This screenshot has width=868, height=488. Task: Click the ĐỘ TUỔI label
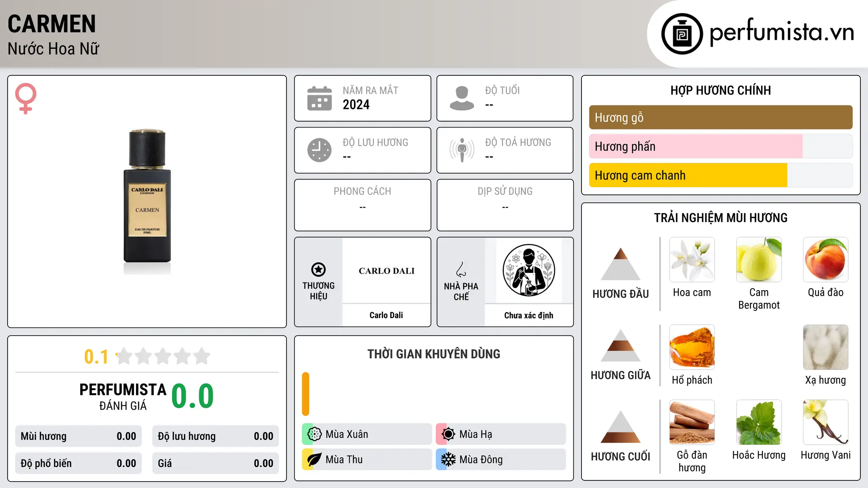pos(502,90)
